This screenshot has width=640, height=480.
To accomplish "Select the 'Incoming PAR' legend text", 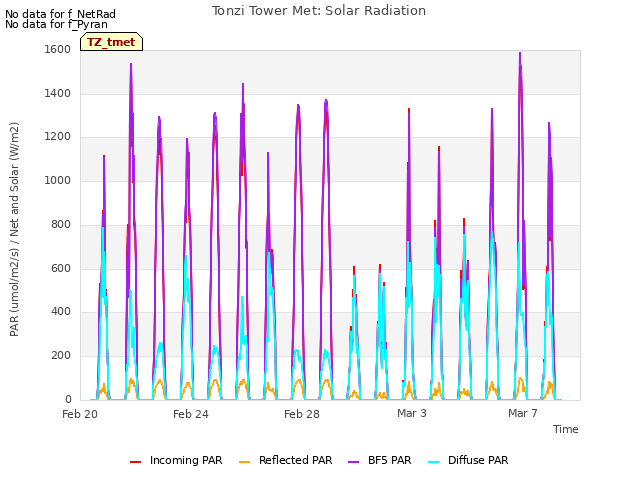I will pos(186,460).
